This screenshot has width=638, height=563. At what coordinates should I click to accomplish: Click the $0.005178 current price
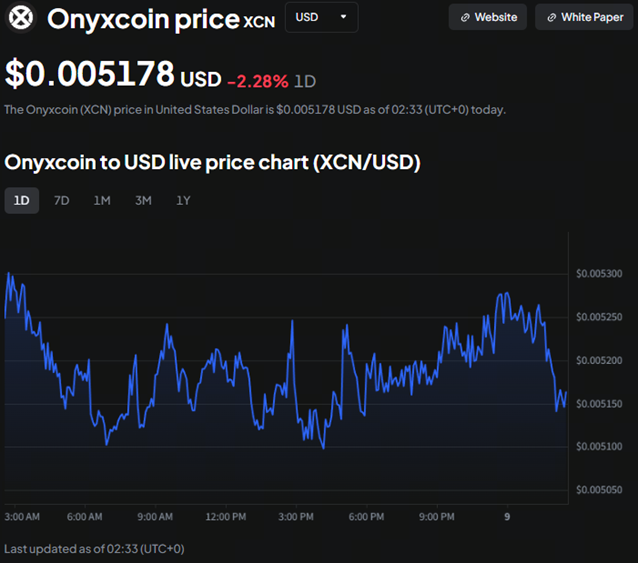[88, 76]
